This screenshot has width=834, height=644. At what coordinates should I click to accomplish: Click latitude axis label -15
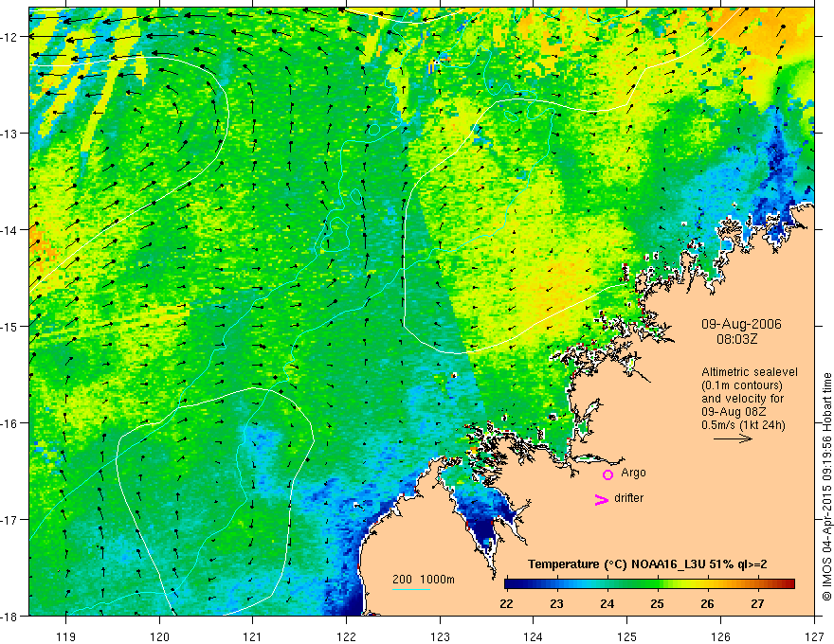point(10,327)
